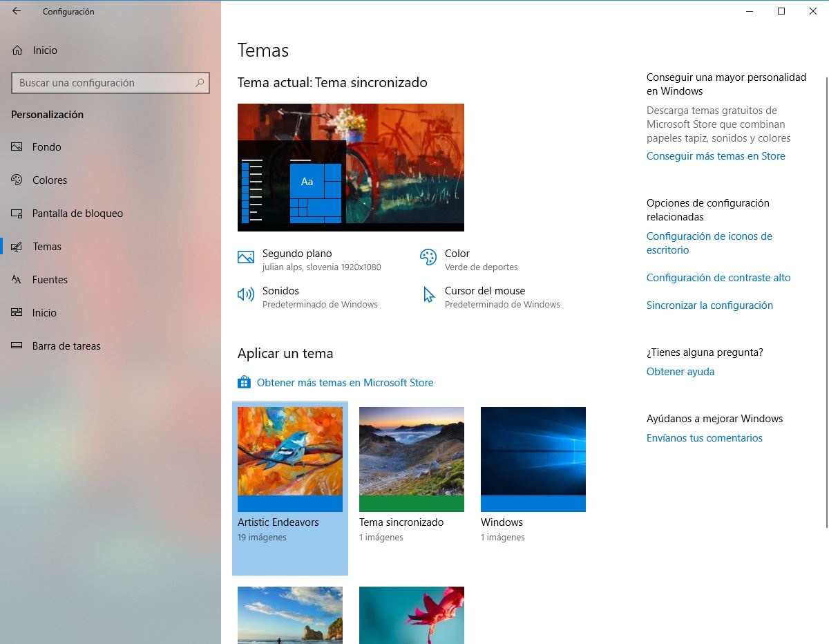This screenshot has height=644, width=829.
Task: Open Obtener más temas en Microsoft Store
Action: point(345,383)
